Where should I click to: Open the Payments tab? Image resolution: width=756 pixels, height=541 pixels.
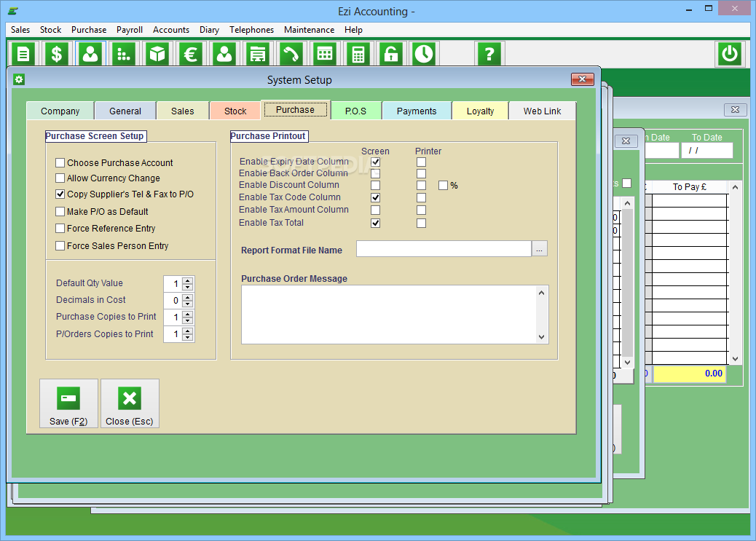click(x=417, y=111)
